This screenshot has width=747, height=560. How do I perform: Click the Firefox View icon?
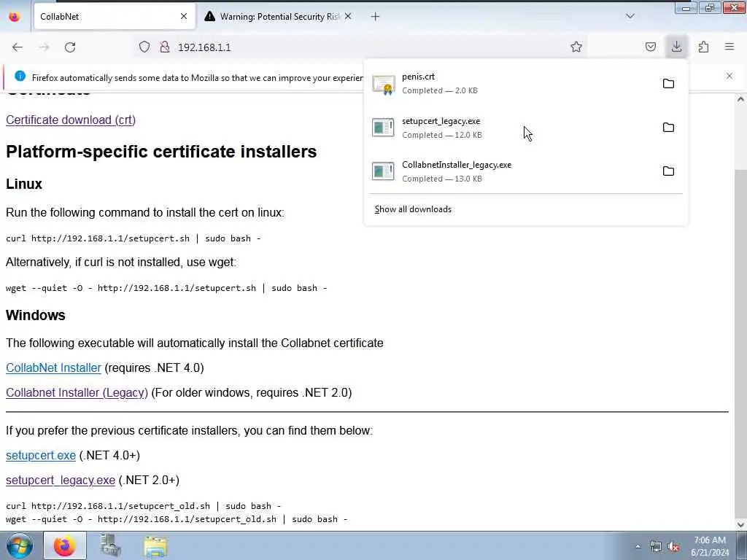tap(15, 16)
